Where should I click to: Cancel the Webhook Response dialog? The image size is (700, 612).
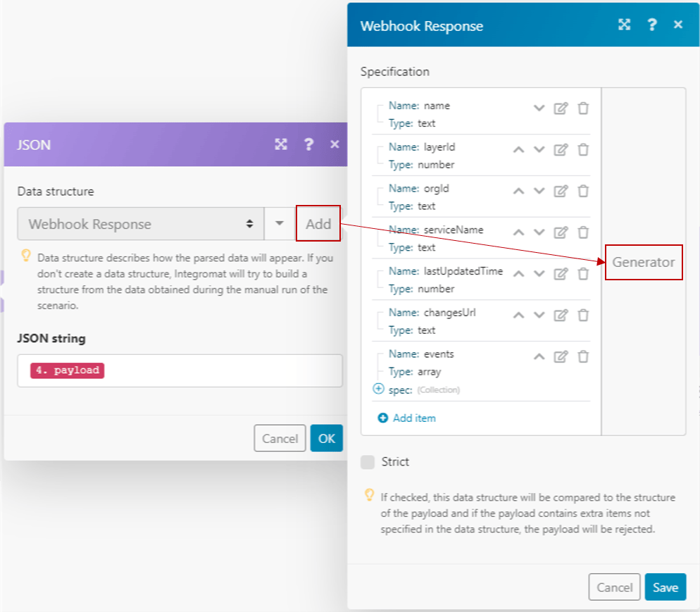pos(614,587)
